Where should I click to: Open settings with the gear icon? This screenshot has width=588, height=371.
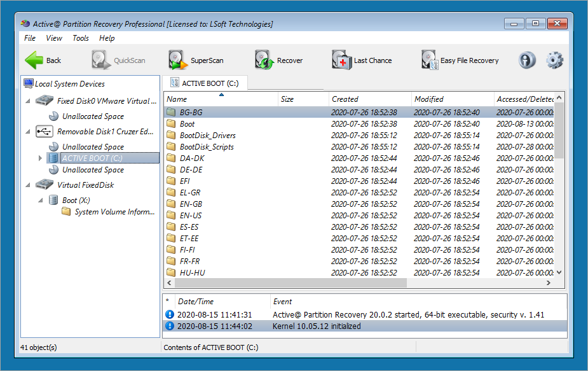pyautogui.click(x=554, y=60)
